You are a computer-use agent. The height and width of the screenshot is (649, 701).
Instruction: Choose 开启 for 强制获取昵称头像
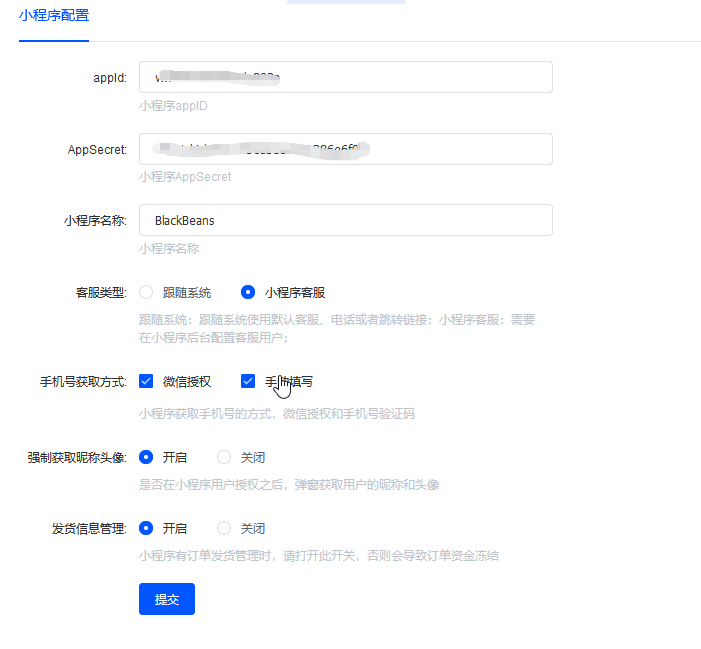coord(146,457)
